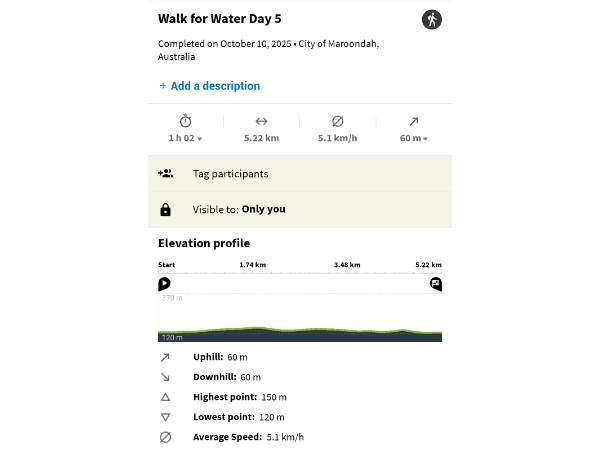Viewport: 600px width, 450px height.
Task: Expand the 60 m elevation dropdown
Action: (414, 138)
